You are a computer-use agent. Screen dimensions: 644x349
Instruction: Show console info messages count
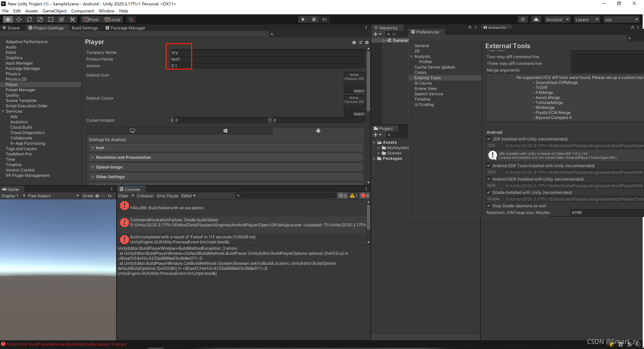[343, 196]
